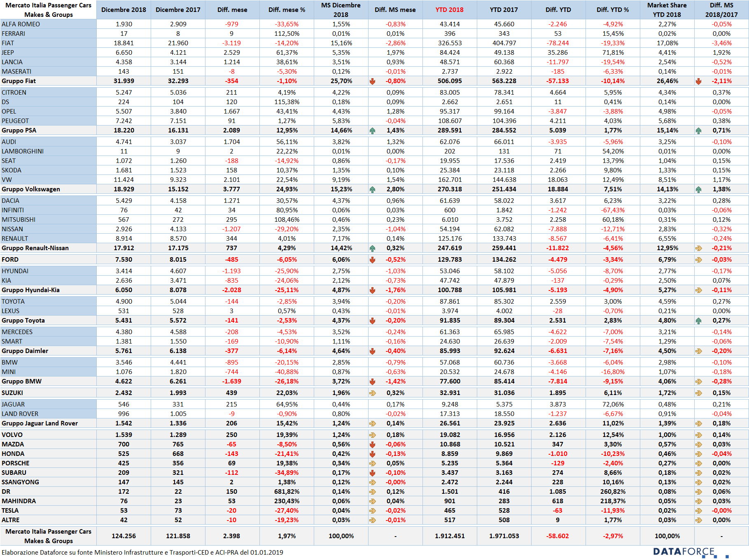The height and width of the screenshot is (560, 749).
Task: Click the PORSCHE row label
Action: (x=16, y=463)
